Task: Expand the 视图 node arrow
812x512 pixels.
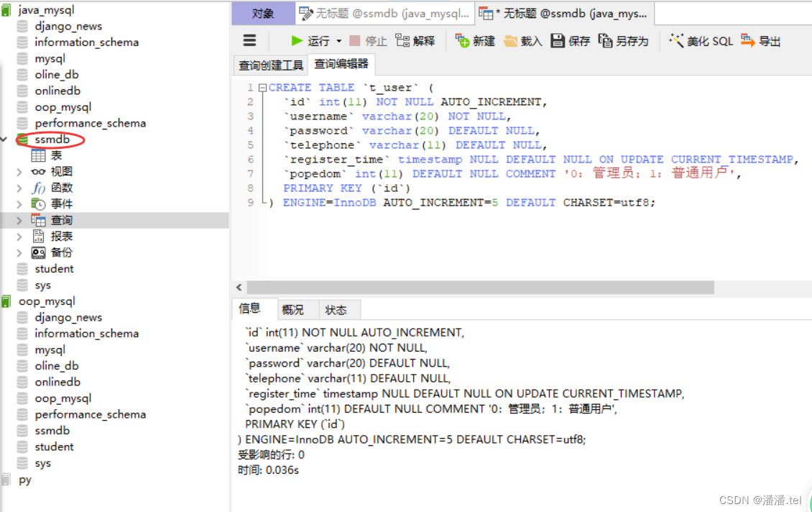Action: click(x=19, y=172)
